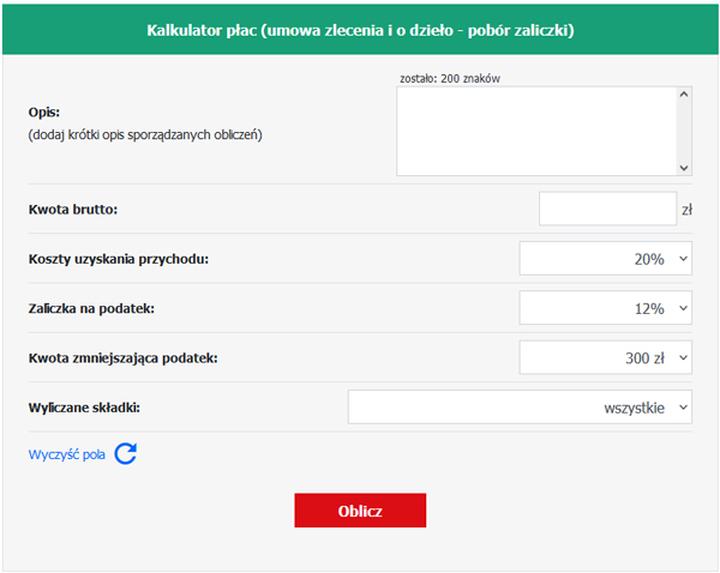
Task: Open the Koszty uzyskania przychodu dropdown
Action: 605,259
